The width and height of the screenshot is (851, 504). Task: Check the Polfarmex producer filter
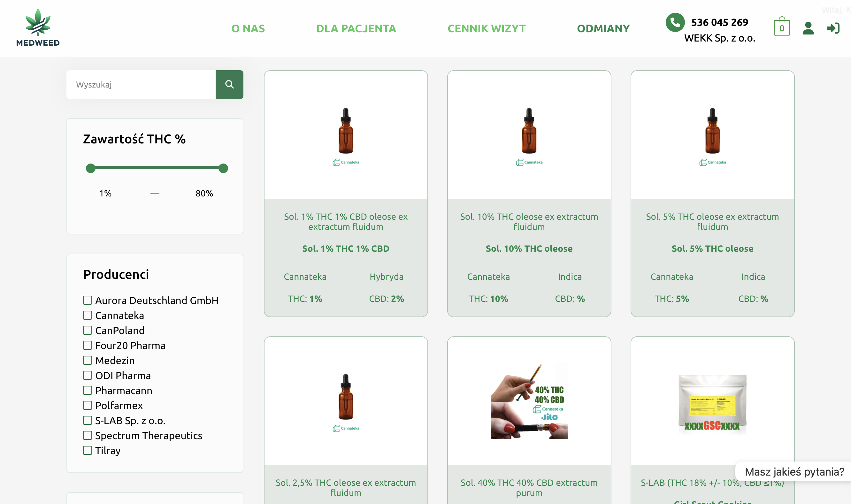[88, 405]
